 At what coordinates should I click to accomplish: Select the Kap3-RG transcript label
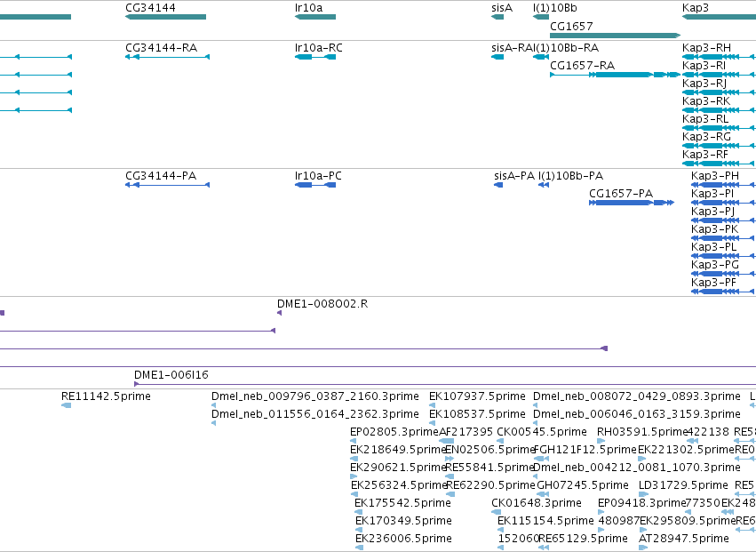tap(706, 137)
